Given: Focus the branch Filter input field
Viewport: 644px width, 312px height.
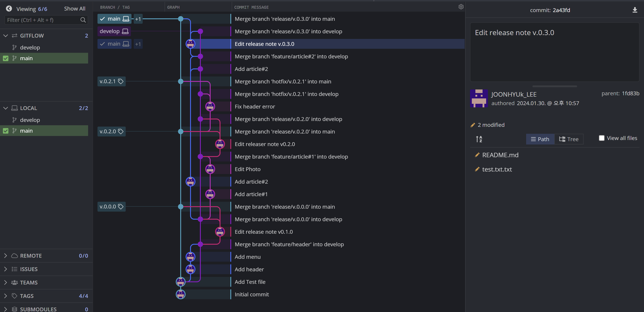Looking at the screenshot, I should tap(42, 20).
